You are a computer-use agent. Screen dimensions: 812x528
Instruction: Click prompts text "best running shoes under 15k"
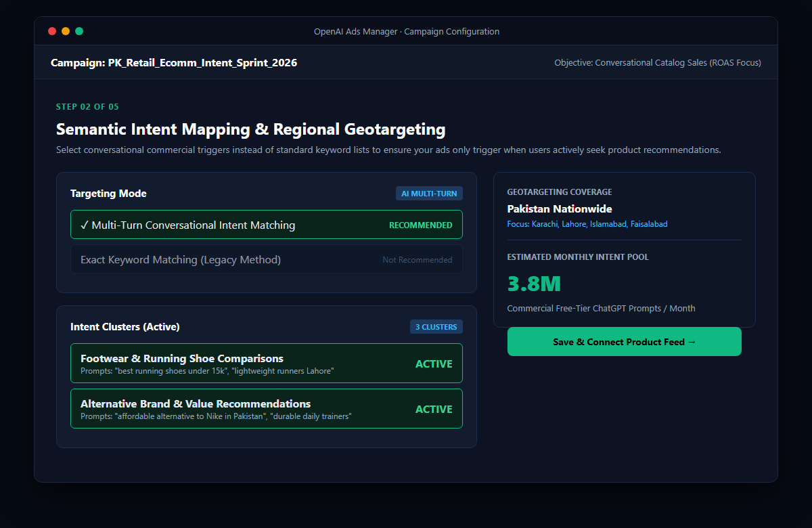click(171, 371)
